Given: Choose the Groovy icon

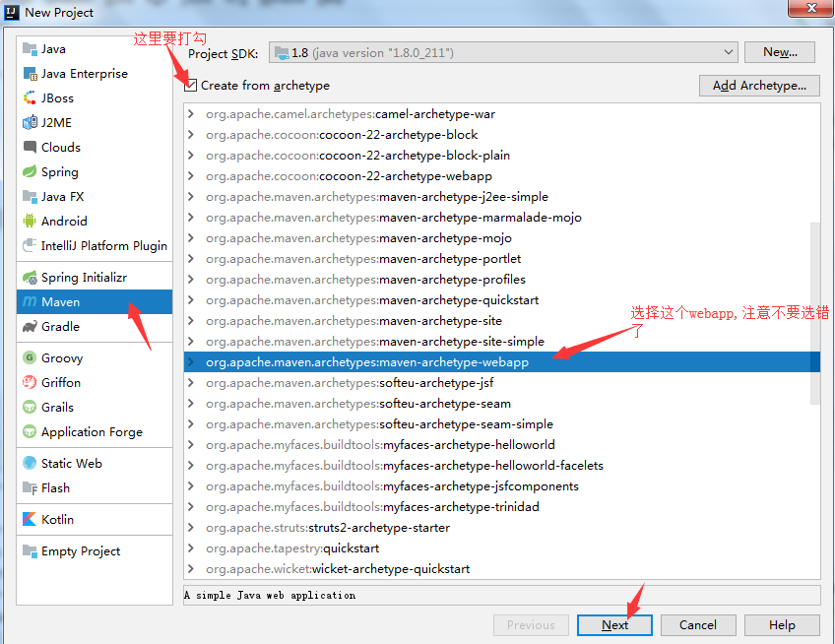Looking at the screenshot, I should [x=30, y=358].
